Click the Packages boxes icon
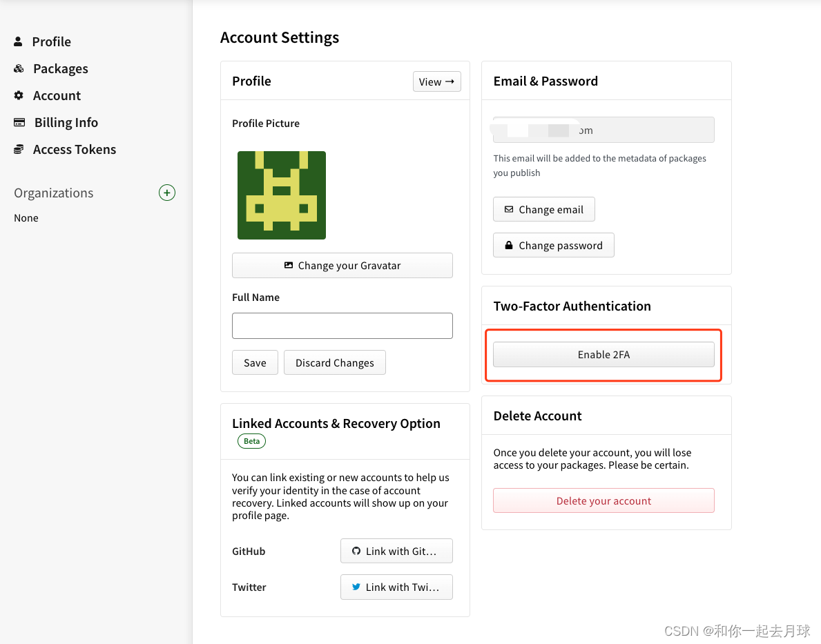Screen dimensions: 821x644 [x=19, y=68]
